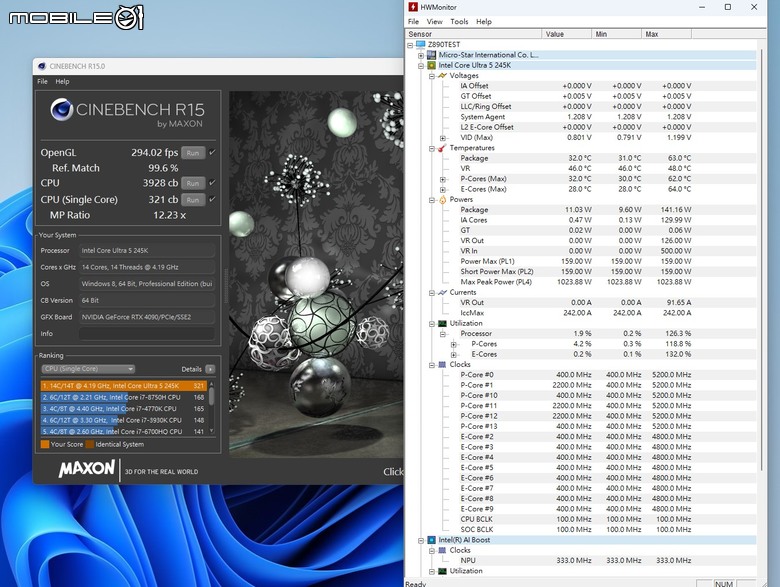Click the CPU Utilization chart icon

pos(442,323)
